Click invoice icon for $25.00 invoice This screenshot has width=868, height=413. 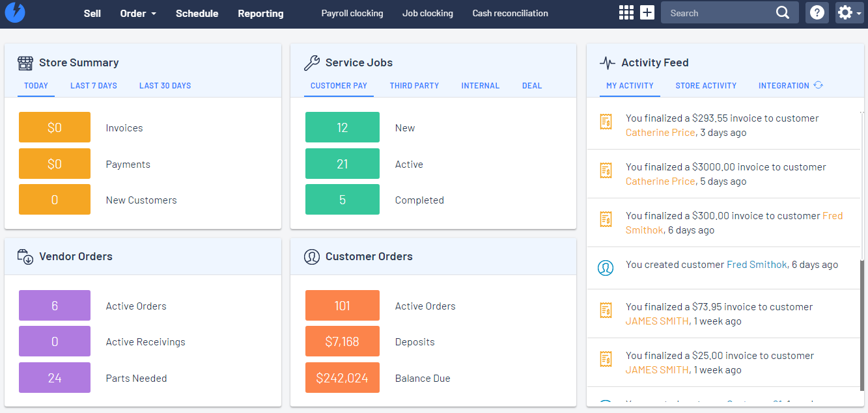[x=606, y=359]
